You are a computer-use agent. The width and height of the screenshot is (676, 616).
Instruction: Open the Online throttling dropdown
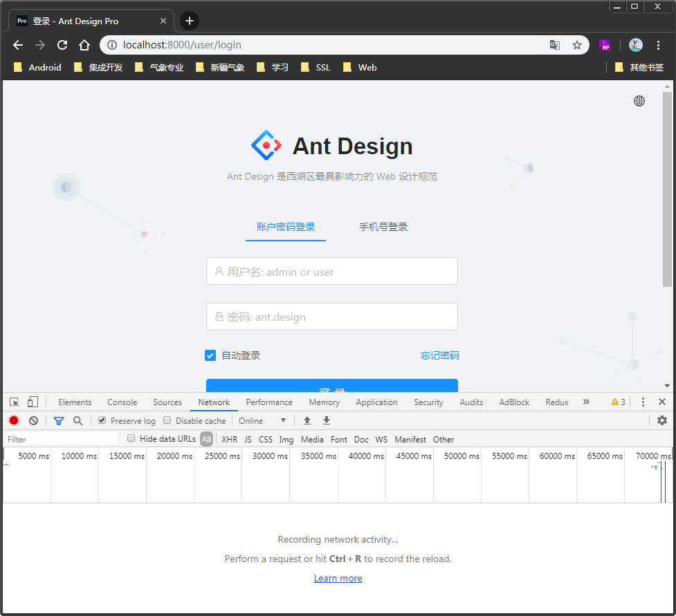click(x=263, y=420)
